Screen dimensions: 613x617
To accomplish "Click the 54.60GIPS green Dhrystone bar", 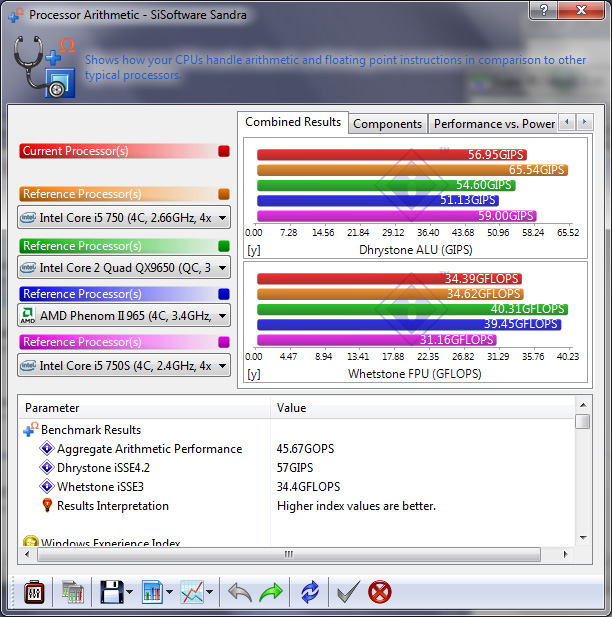I will point(386,185).
